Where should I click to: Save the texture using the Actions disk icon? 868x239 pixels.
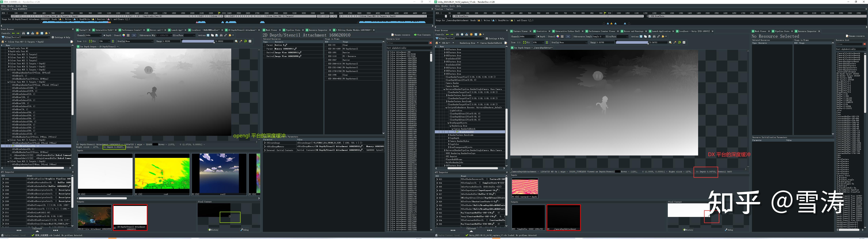tap(208, 35)
